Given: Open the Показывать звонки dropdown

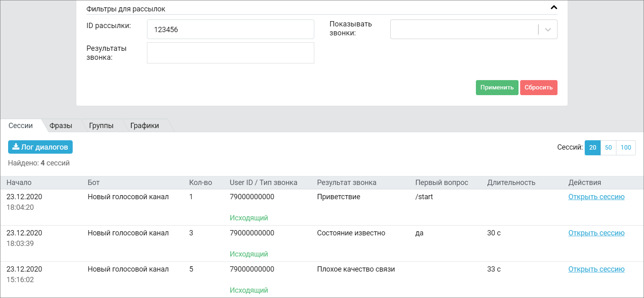Looking at the screenshot, I should pyautogui.click(x=473, y=29).
